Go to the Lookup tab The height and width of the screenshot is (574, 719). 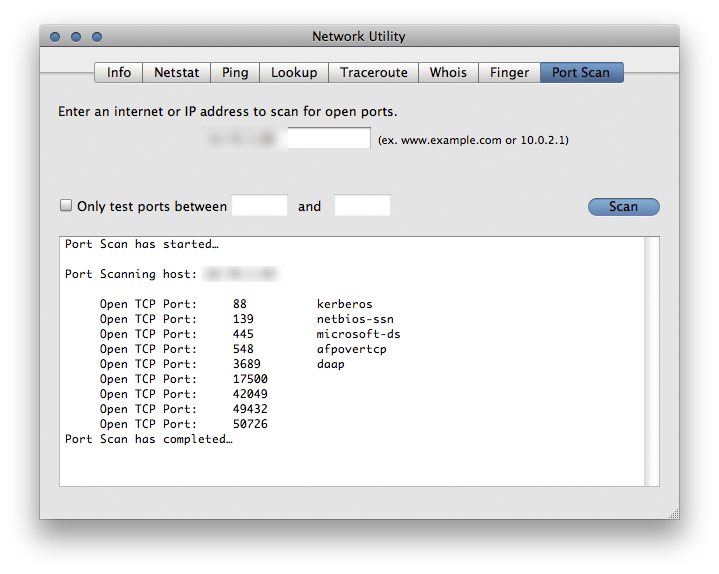(x=294, y=72)
